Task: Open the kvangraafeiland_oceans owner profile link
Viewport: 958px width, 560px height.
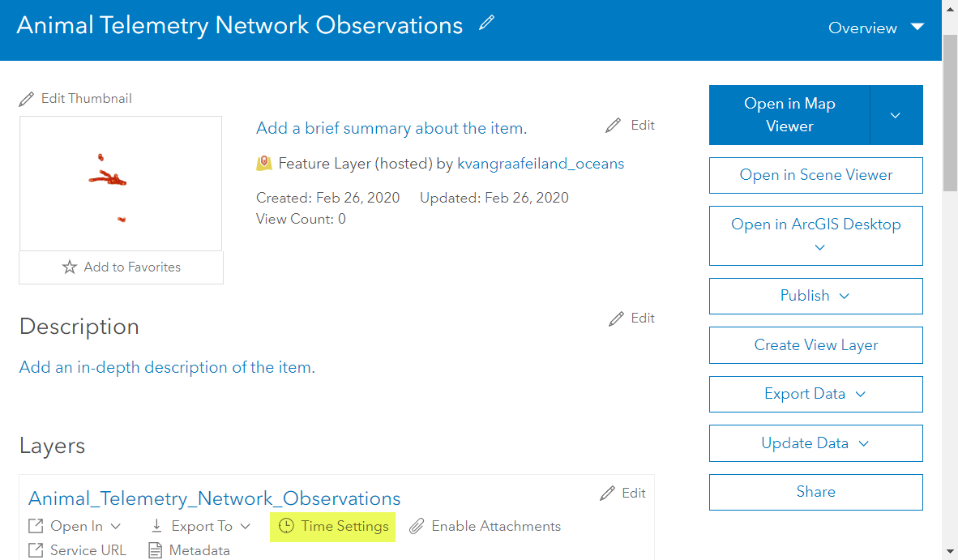Action: click(541, 164)
